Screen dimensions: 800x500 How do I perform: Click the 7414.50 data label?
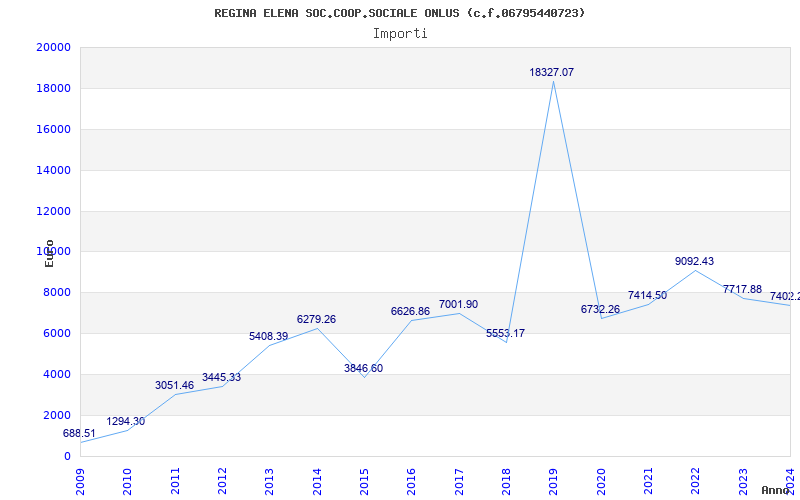pyautogui.click(x=647, y=295)
